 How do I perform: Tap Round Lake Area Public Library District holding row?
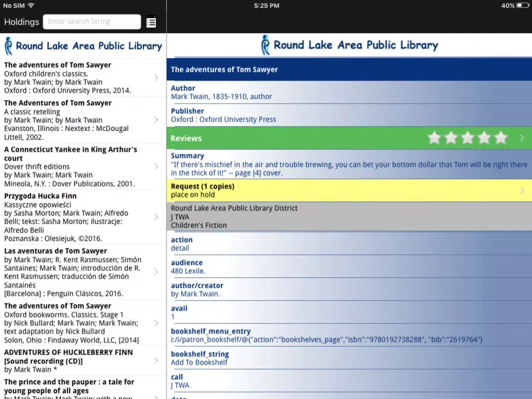pyautogui.click(x=349, y=216)
